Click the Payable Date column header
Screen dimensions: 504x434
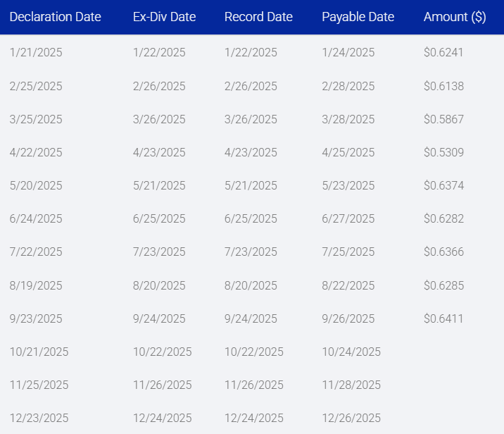click(x=358, y=17)
